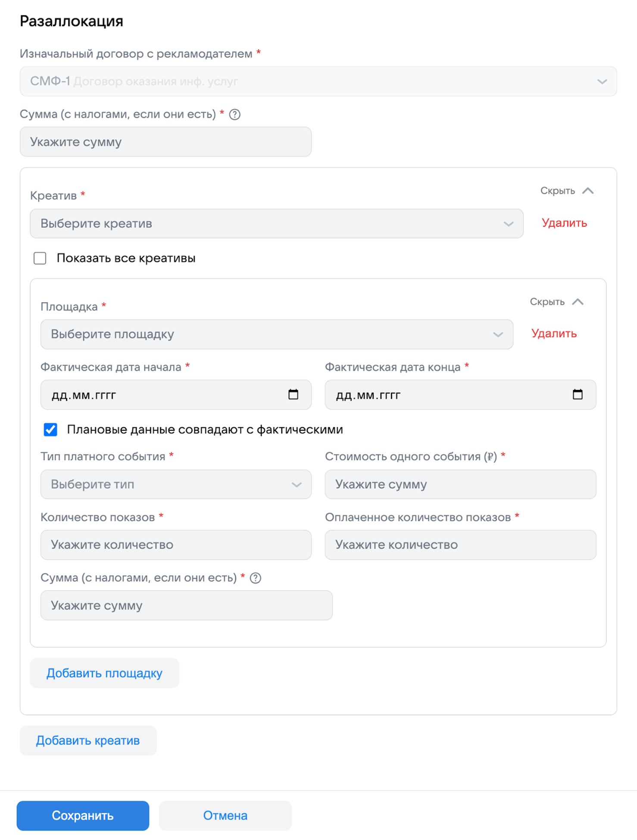
Task: Focus the 'Количество показов' input field
Action: point(176,545)
